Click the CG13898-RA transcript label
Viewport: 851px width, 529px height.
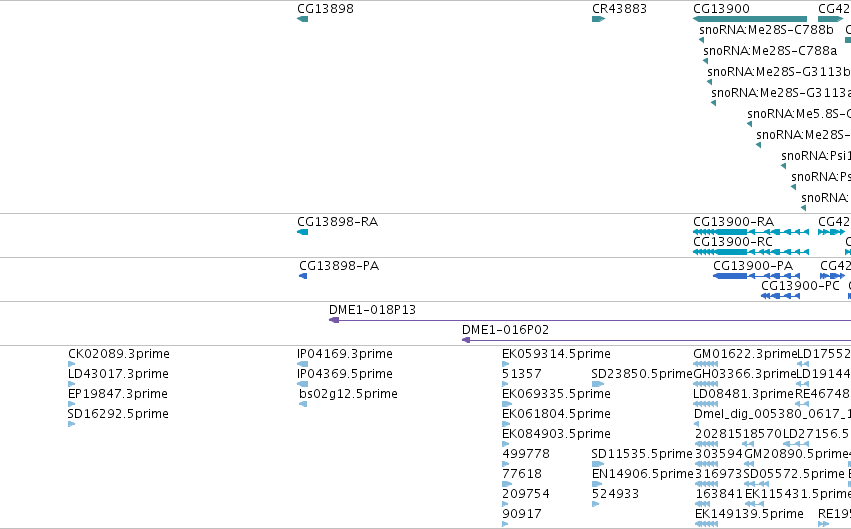point(337,222)
